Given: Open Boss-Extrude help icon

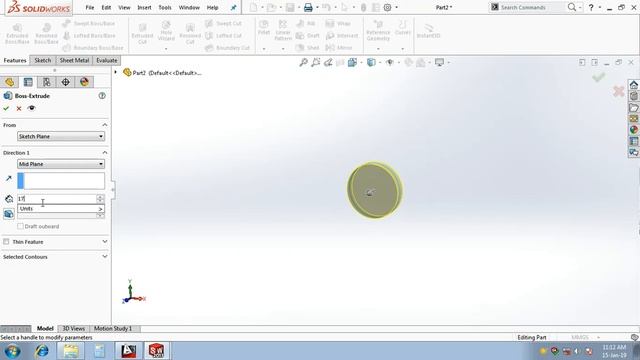Looking at the screenshot, I should [x=102, y=96].
